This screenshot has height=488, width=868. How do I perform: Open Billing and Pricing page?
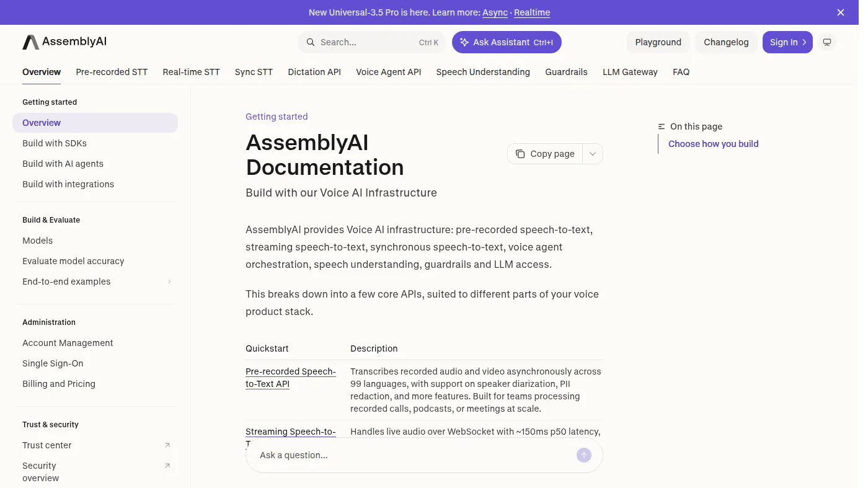pos(95,384)
